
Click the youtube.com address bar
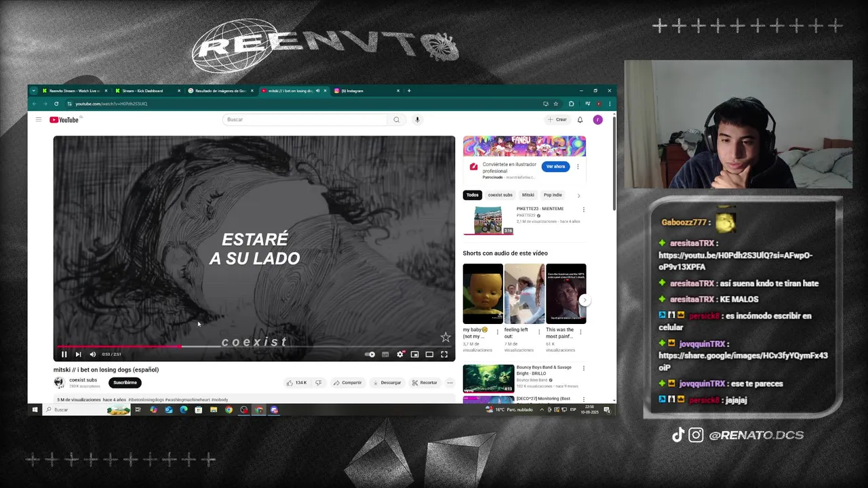coord(305,104)
